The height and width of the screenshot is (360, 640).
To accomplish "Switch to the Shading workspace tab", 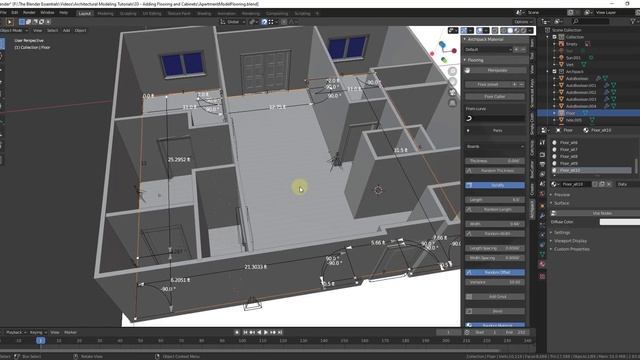I will (204, 13).
